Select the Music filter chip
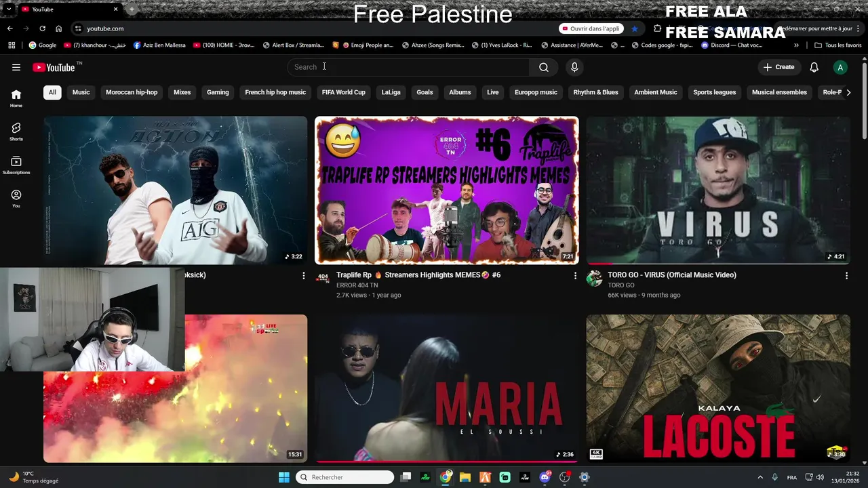868x488 pixels. coord(81,92)
